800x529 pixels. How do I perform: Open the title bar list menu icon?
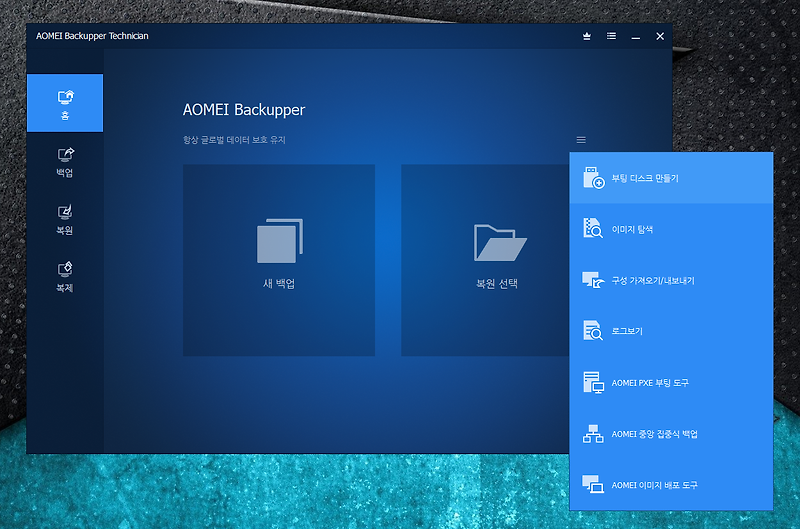click(x=611, y=36)
